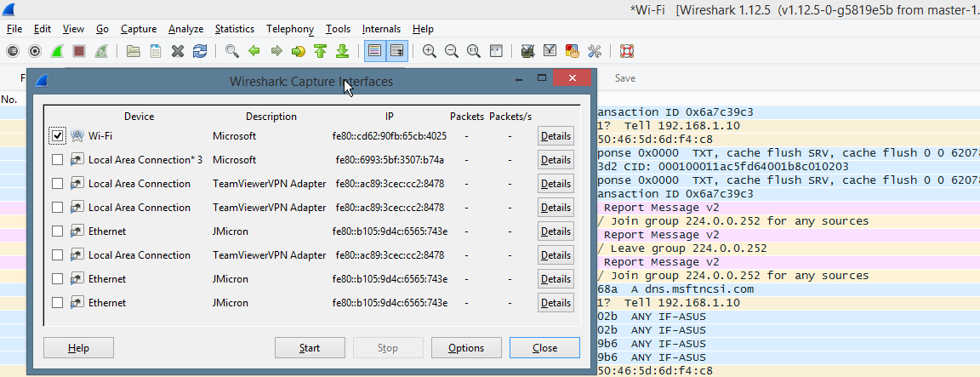
Task: Reset zoom to normal size 1:1
Action: coord(473,51)
